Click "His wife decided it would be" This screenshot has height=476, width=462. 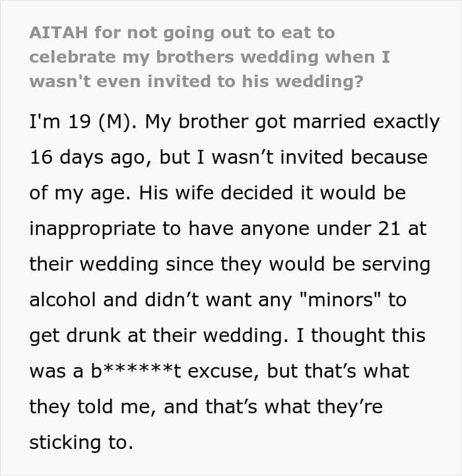pos(273,193)
